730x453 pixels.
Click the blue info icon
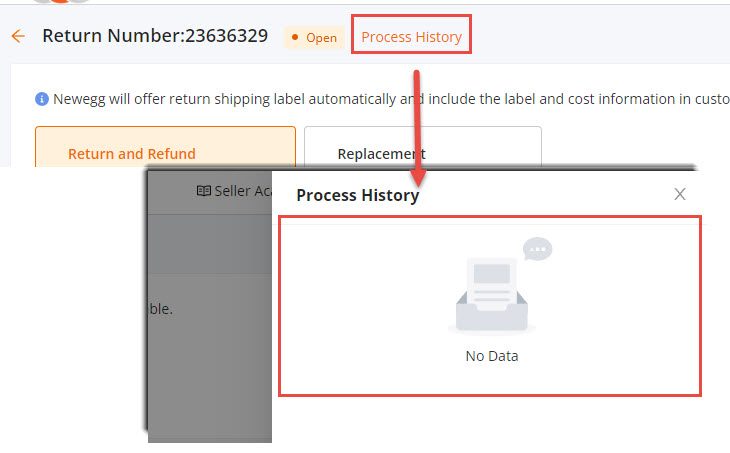[x=42, y=99]
